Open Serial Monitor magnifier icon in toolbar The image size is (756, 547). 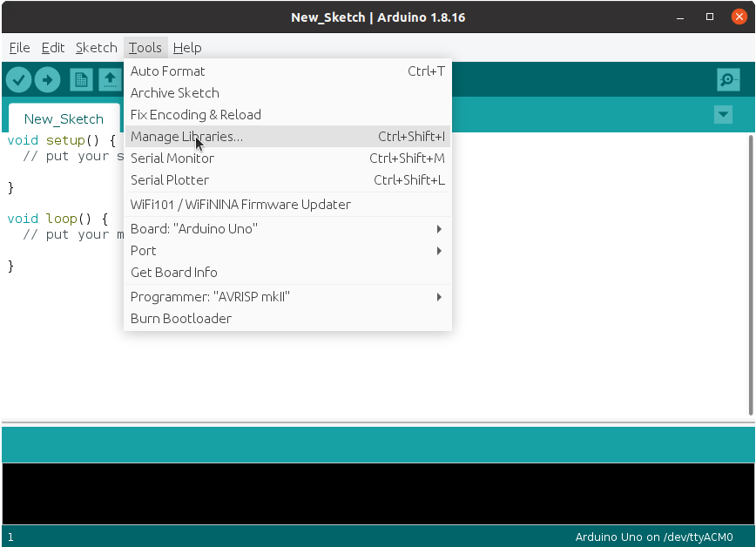[728, 79]
